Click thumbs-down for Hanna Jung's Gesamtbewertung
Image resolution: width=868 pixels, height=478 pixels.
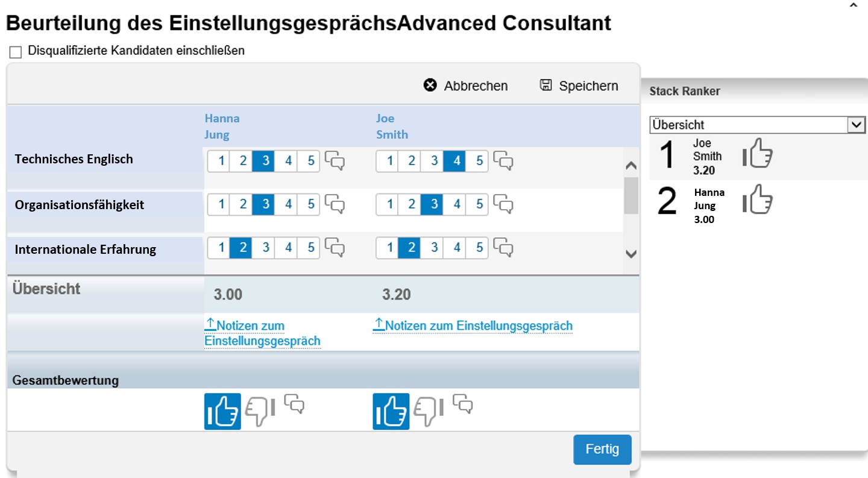pos(260,412)
